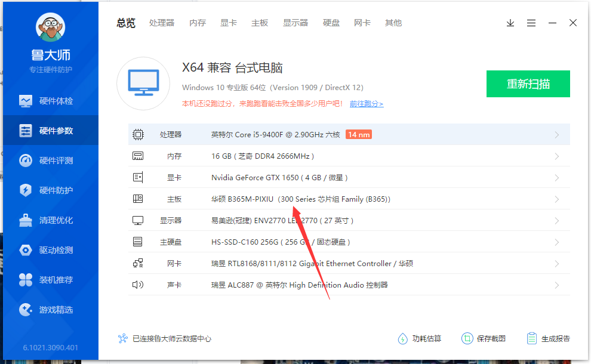The width and height of the screenshot is (591, 364).
Task: Click the 声卡 speaker icon
Action: pyautogui.click(x=138, y=285)
